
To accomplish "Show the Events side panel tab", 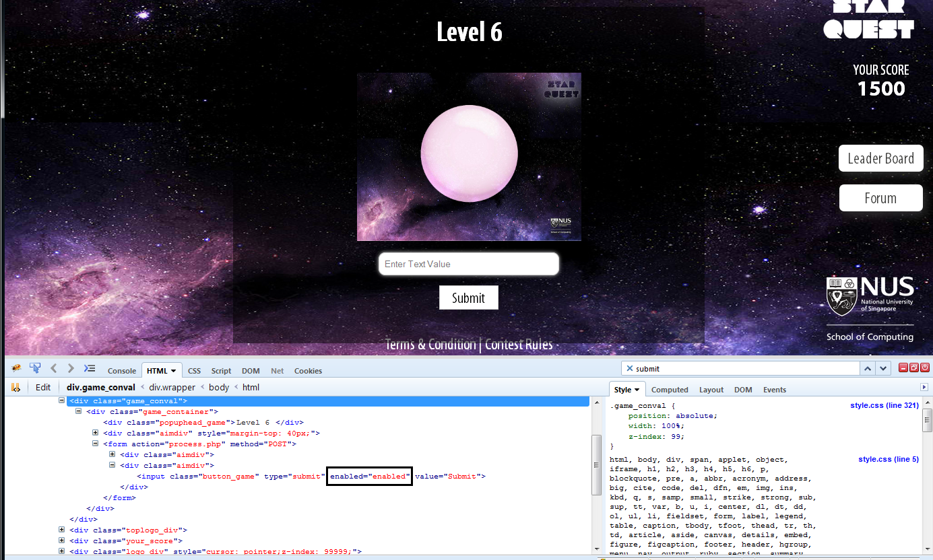I will tap(775, 390).
